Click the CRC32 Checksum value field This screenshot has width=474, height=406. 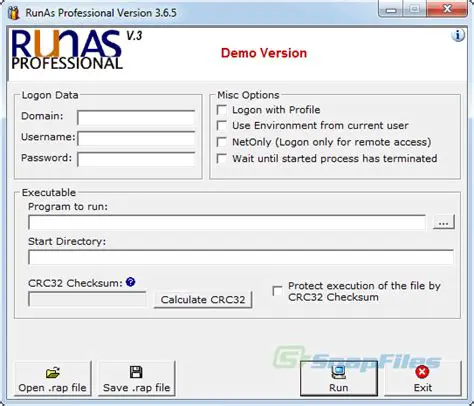87,299
